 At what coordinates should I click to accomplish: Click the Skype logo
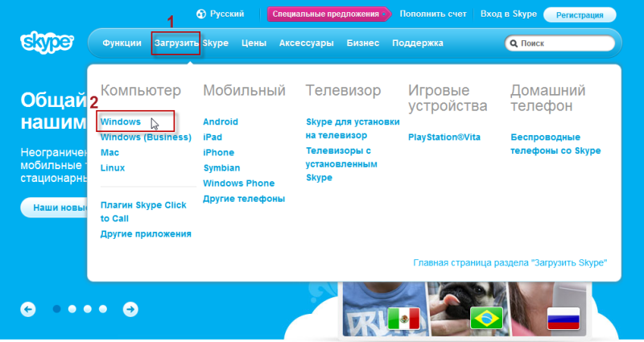pyautogui.click(x=47, y=43)
